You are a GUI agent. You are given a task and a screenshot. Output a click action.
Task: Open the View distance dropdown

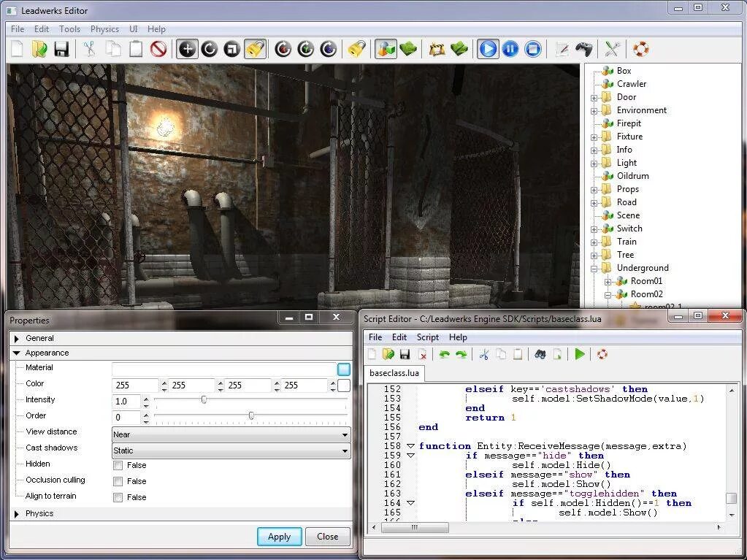click(x=231, y=434)
